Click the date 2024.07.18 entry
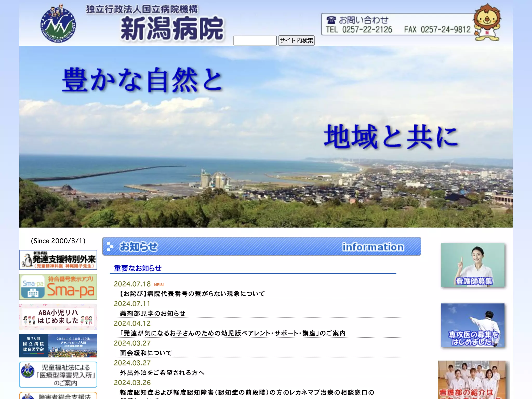 point(132,284)
